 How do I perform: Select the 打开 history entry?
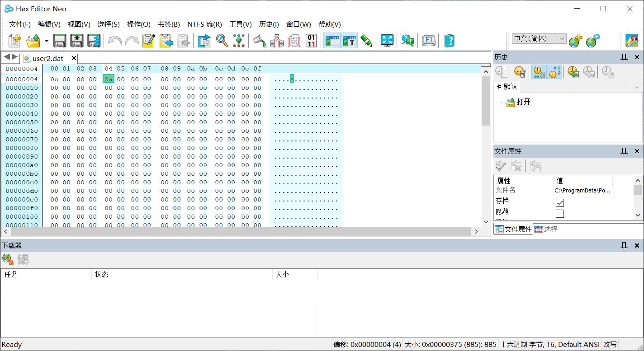click(x=518, y=102)
